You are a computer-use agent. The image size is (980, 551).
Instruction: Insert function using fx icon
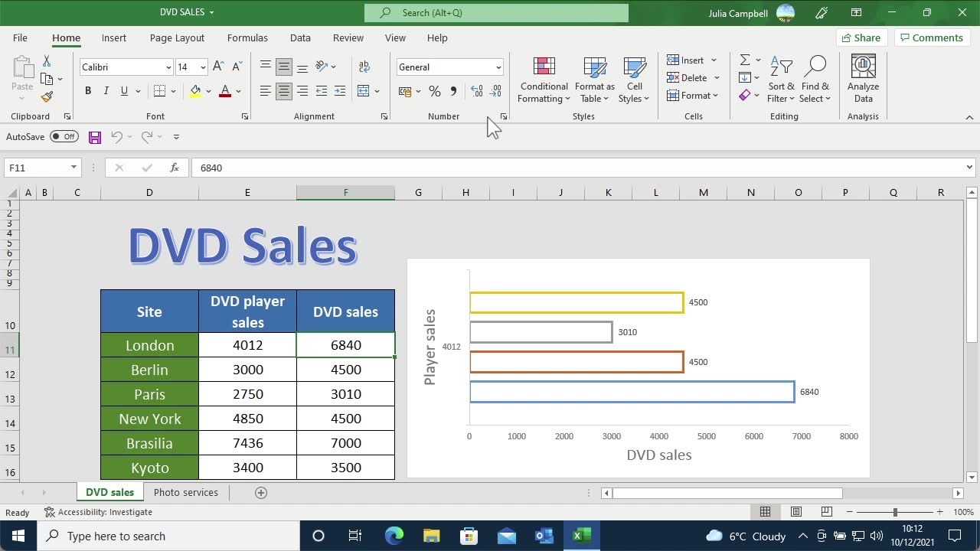[x=175, y=168]
